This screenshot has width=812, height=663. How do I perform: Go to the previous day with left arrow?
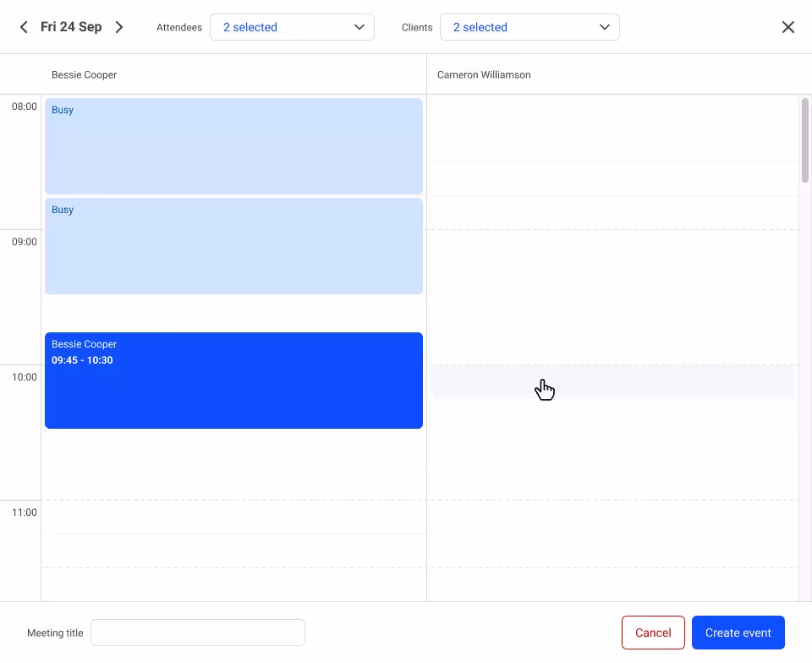pos(24,27)
